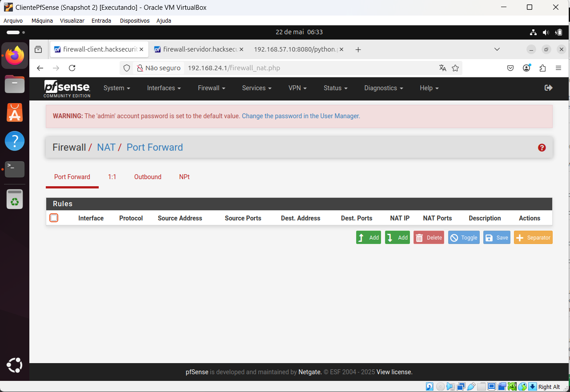
Task: Follow the change password User Manager link
Action: click(301, 116)
